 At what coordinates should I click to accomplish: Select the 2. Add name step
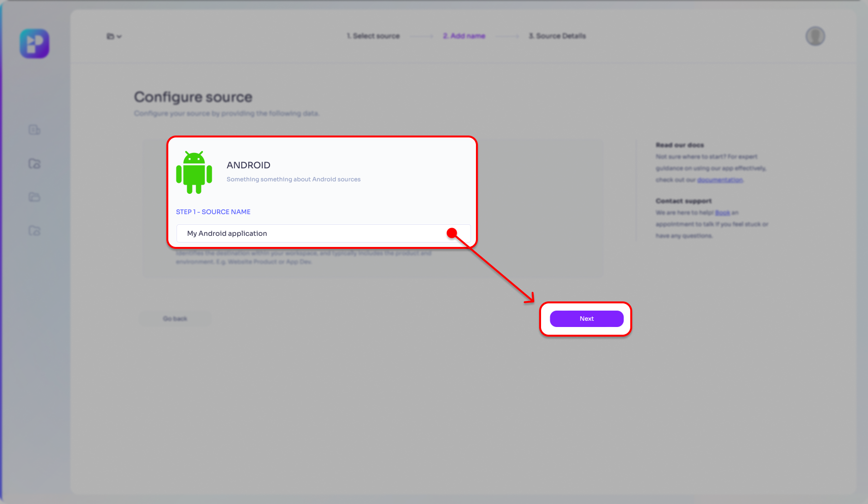tap(464, 36)
